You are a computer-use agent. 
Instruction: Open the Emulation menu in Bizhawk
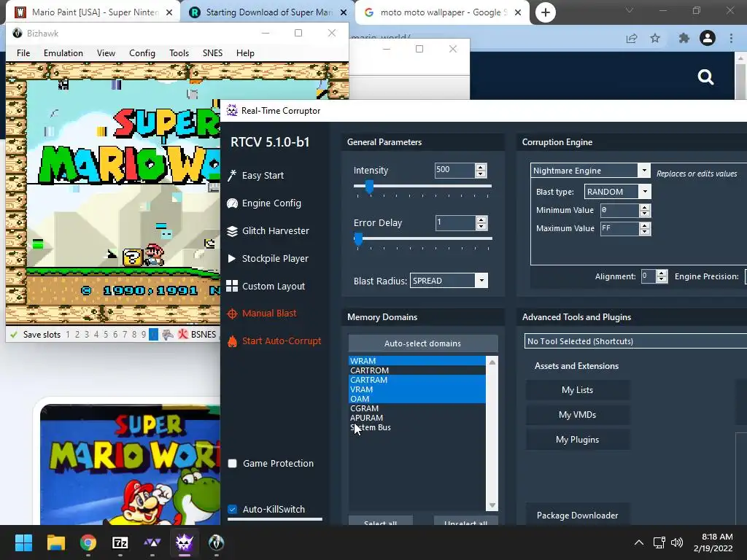click(63, 52)
